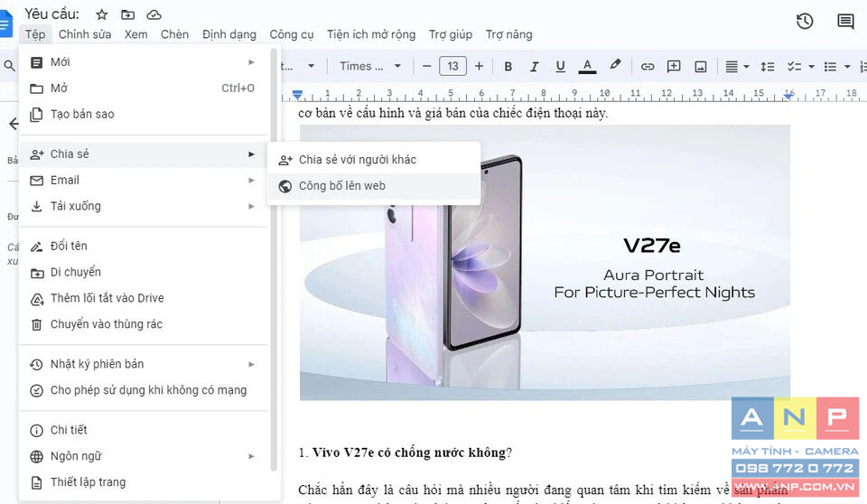Click the move to folder icon

(x=127, y=14)
